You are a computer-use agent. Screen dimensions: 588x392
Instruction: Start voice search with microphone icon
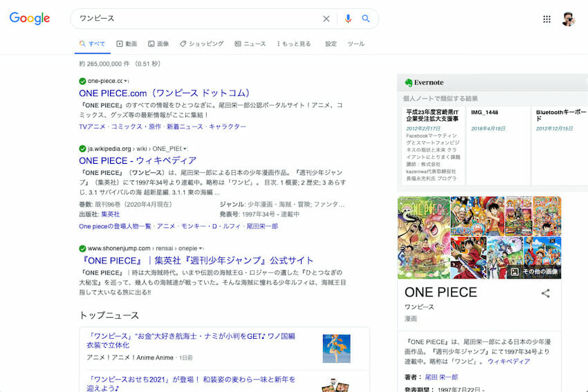point(348,19)
